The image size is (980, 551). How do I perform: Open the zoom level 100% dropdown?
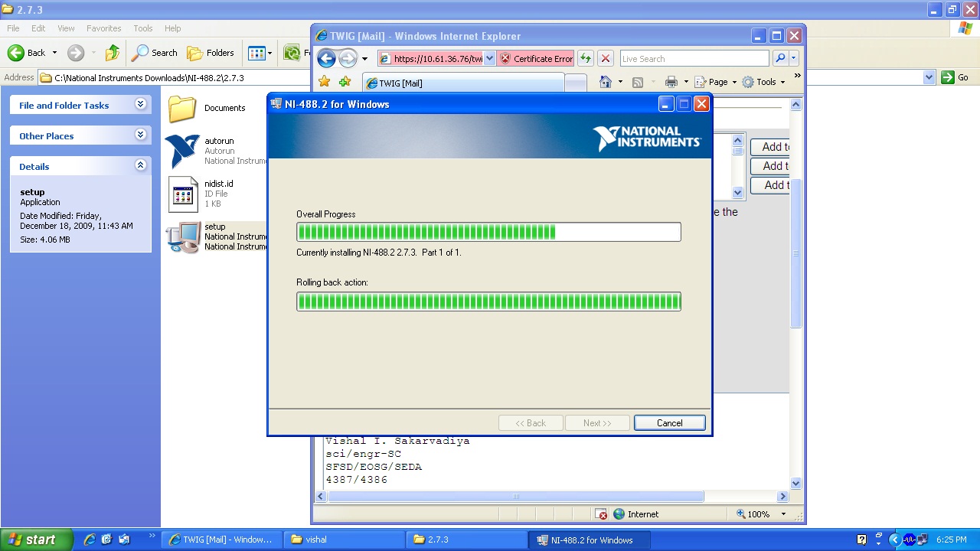(783, 514)
